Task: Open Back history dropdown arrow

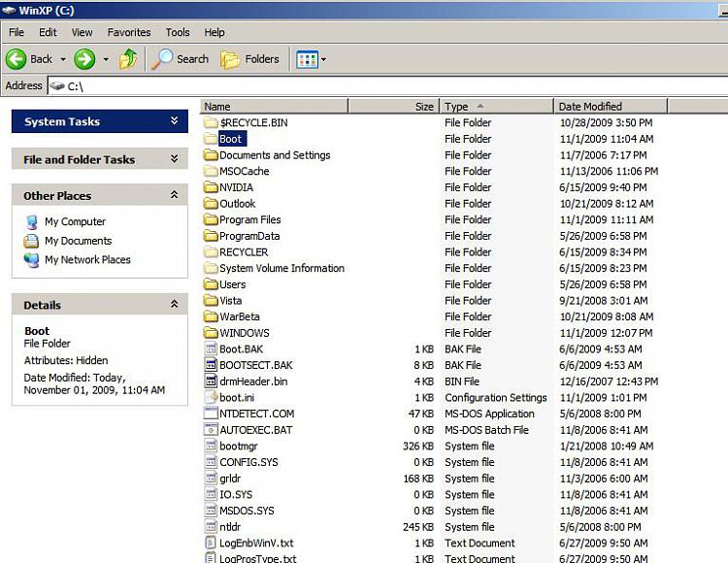Action: click(63, 59)
